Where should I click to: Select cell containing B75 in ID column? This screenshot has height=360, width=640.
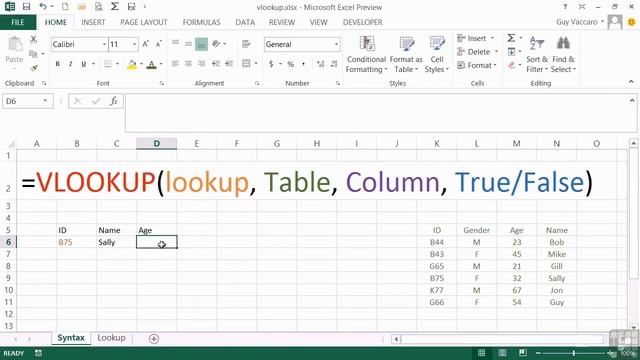77,242
